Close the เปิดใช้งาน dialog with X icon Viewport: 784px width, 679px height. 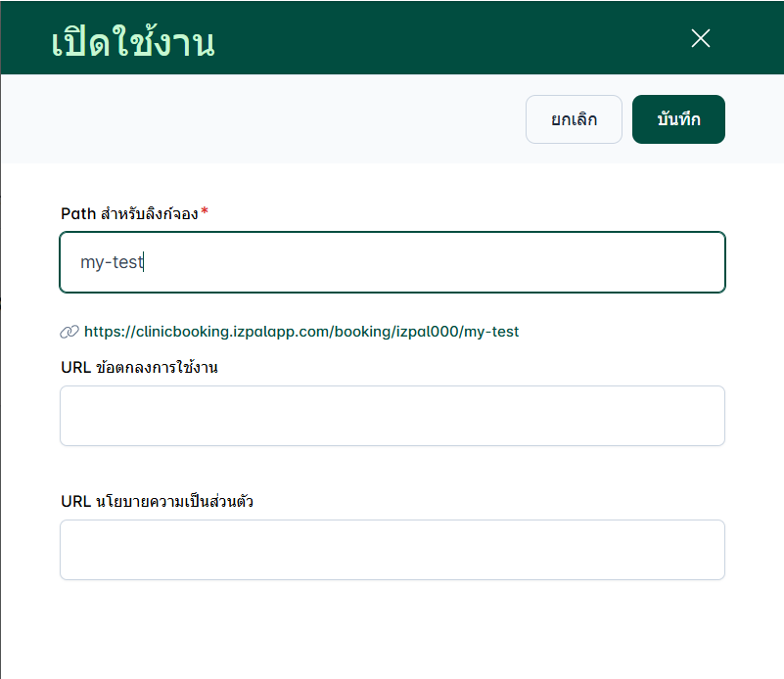(701, 38)
